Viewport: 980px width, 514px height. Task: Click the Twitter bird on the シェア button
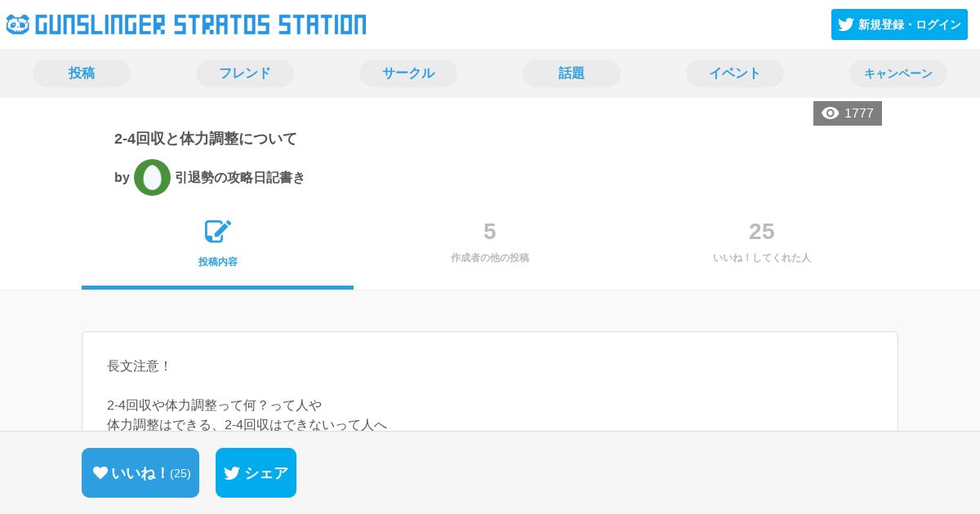[x=232, y=472]
